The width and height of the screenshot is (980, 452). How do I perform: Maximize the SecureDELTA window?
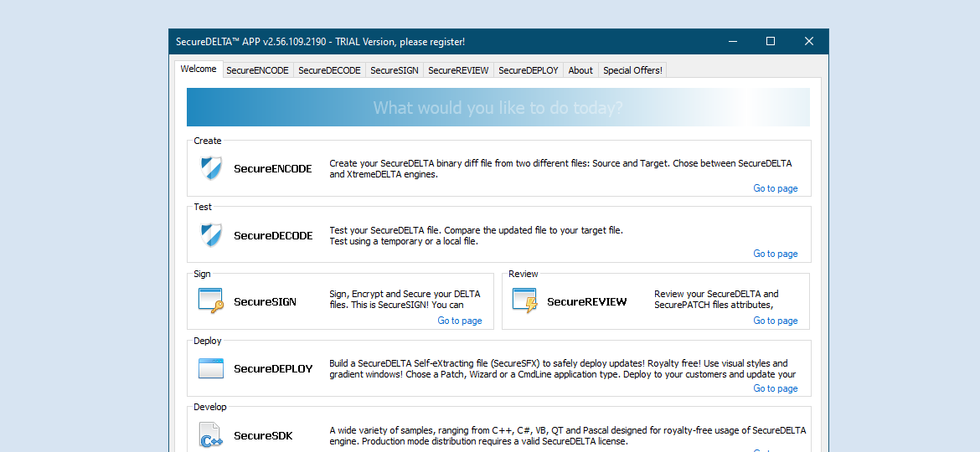[771, 41]
